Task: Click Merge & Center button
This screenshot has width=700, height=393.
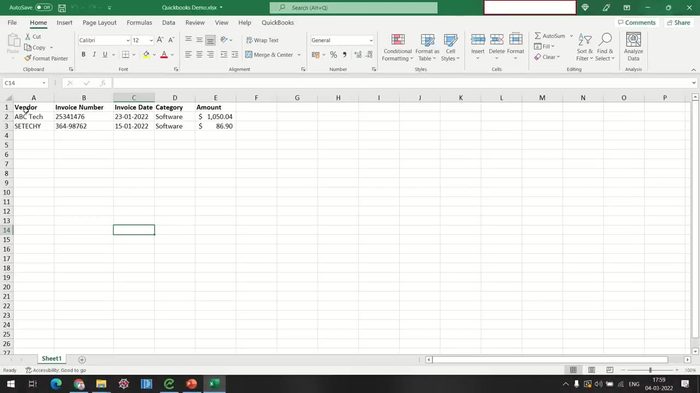Action: 269,54
